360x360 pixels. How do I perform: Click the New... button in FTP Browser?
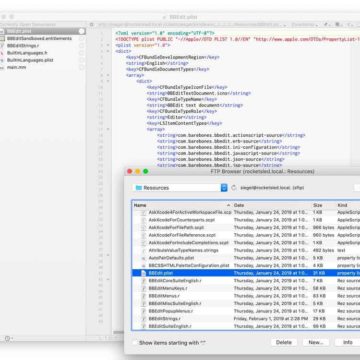coord(316,342)
